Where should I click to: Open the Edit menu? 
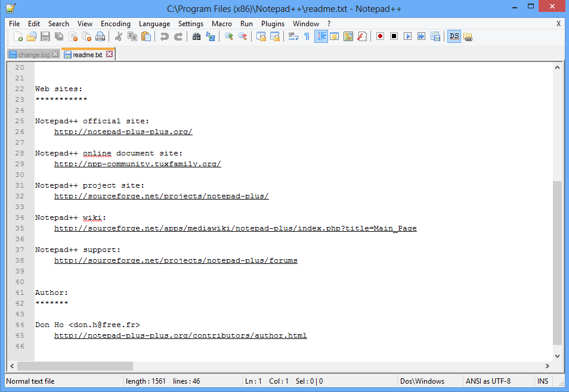(x=34, y=24)
